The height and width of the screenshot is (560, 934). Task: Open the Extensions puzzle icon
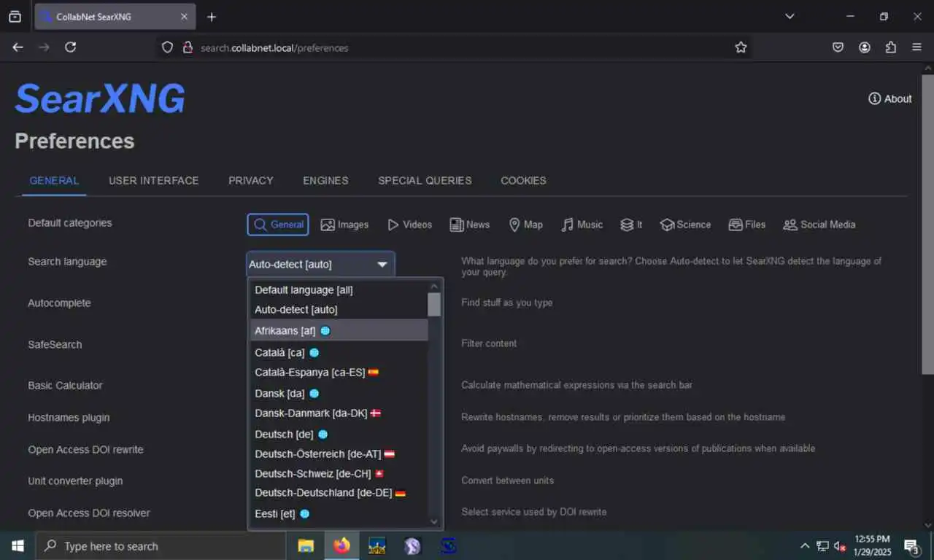891,47
